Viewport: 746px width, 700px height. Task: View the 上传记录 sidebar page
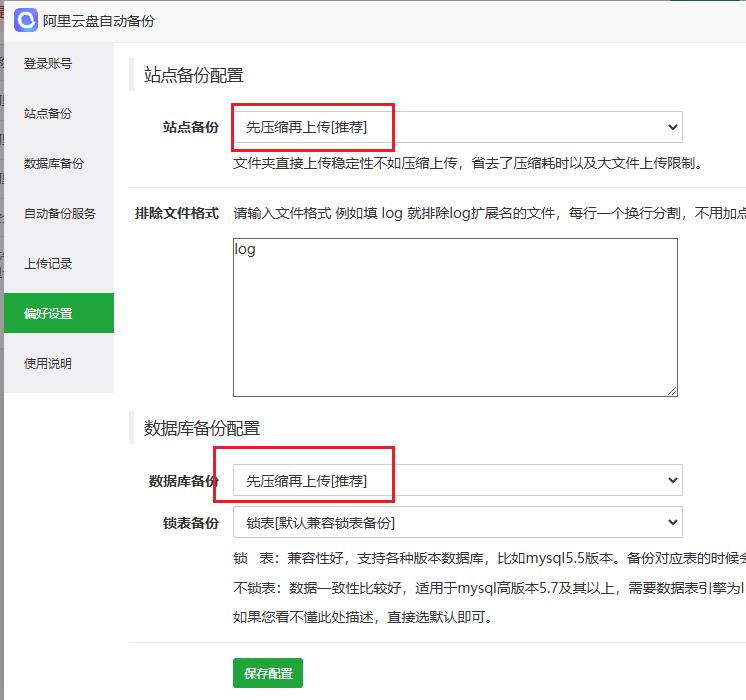coord(48,264)
